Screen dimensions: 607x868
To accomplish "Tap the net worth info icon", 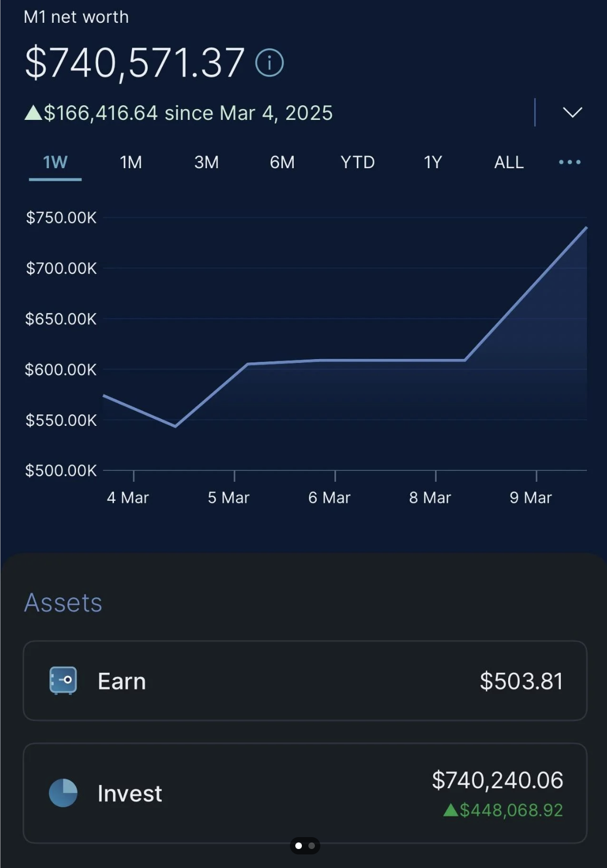I will pos(269,62).
